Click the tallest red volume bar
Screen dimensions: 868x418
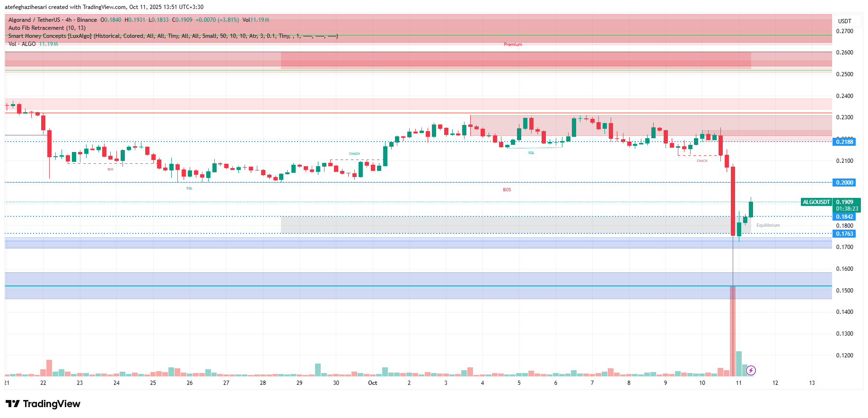pyautogui.click(x=733, y=331)
